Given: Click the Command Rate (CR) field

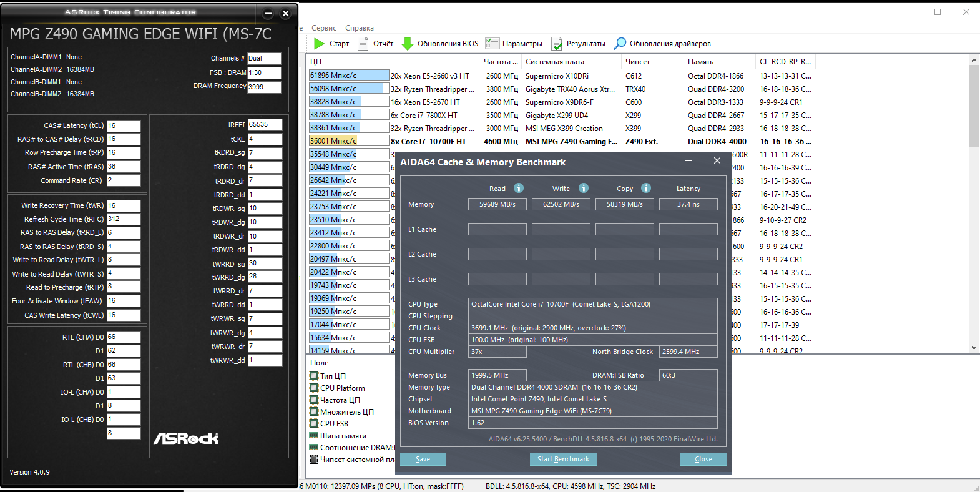Looking at the screenshot, I should tap(124, 180).
